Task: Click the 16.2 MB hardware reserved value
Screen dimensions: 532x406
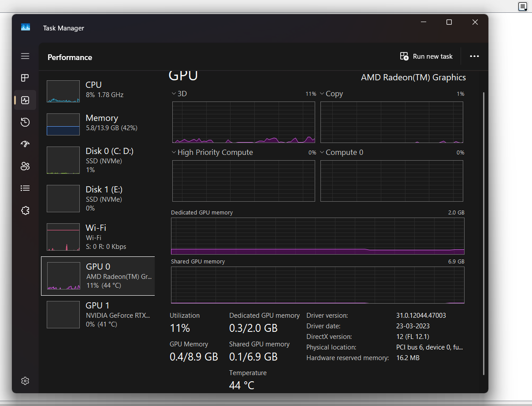Action: pos(408,358)
